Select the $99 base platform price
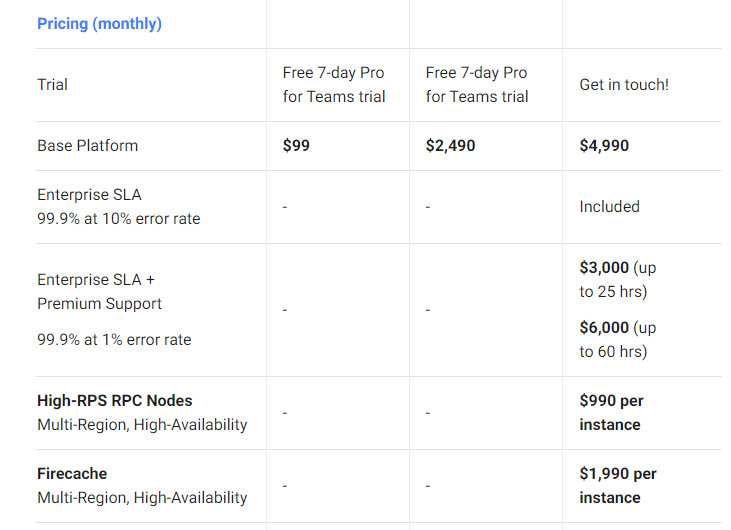Viewport: 731px width, 530px height. coord(297,146)
